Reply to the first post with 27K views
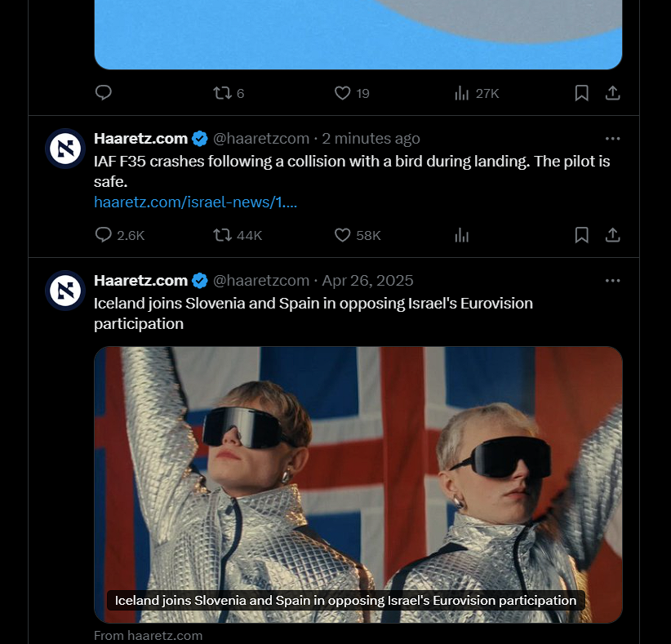671x644 pixels. pyautogui.click(x=103, y=93)
